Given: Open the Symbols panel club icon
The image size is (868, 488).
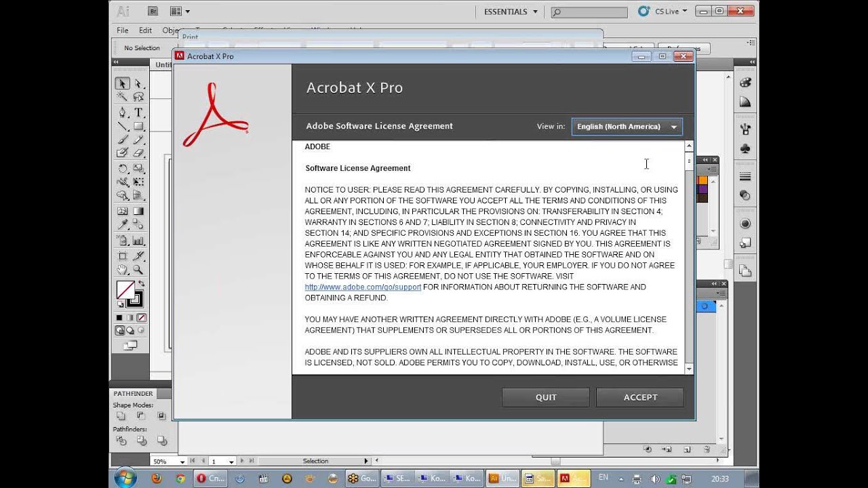Looking at the screenshot, I should [x=745, y=147].
